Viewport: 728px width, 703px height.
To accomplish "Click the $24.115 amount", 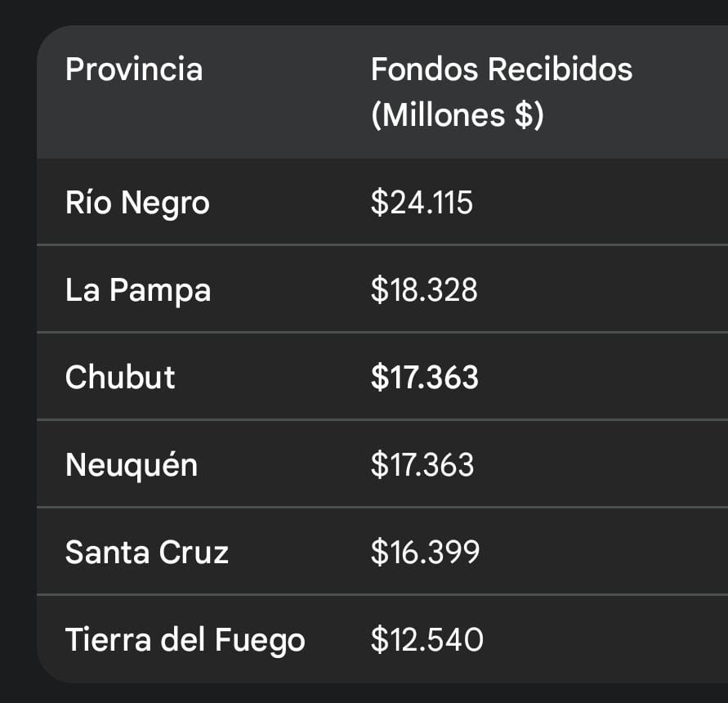I will tap(422, 203).
